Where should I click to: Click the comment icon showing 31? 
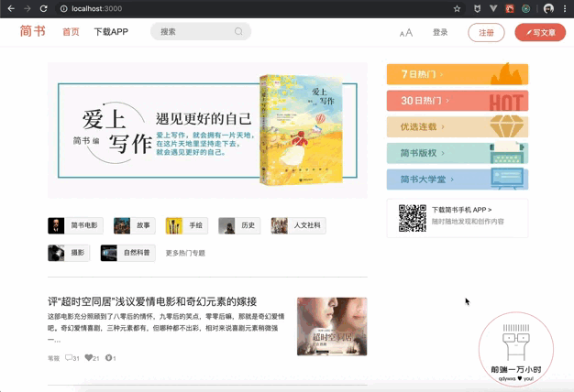(x=69, y=357)
